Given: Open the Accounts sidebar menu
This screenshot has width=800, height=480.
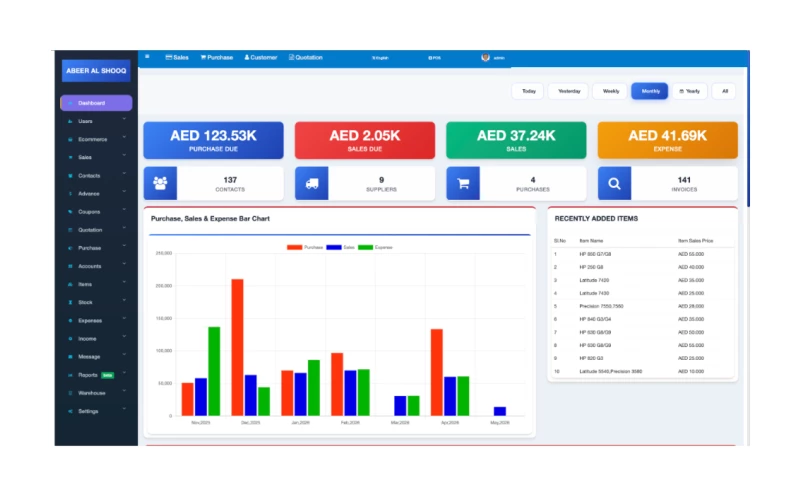Looking at the screenshot, I should (x=96, y=266).
